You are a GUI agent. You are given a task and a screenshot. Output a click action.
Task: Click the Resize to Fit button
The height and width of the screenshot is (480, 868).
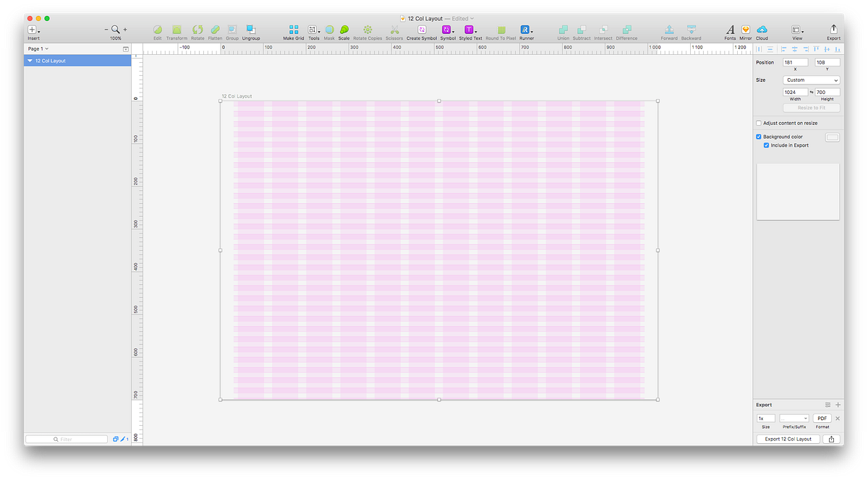coord(811,108)
